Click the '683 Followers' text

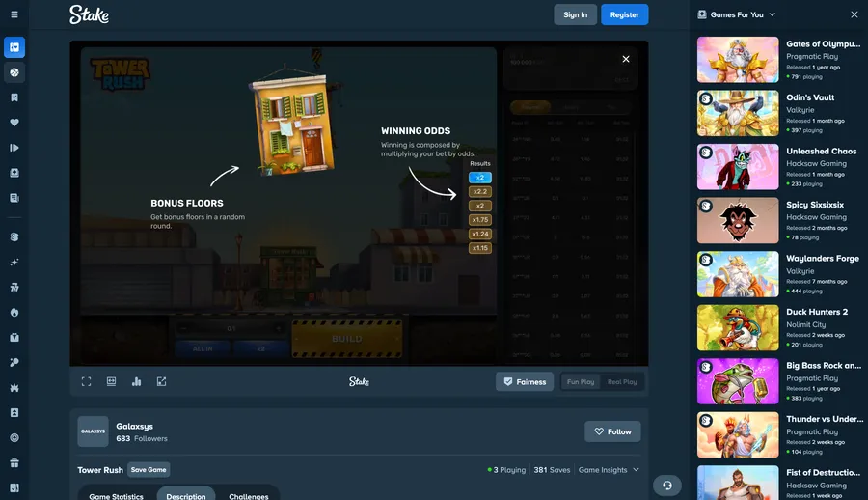142,438
